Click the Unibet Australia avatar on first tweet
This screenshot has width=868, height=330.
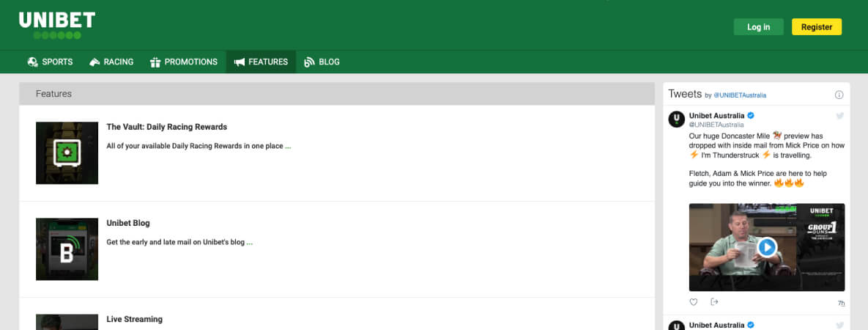[677, 120]
